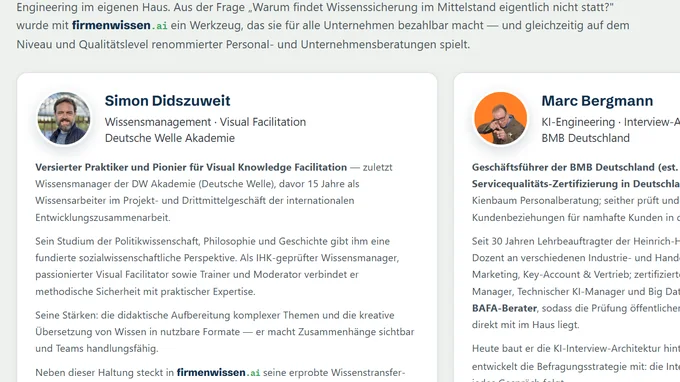Click firmenwissen.ai logo in Simon's card text
This screenshot has height=382, width=680.
pyautogui.click(x=218, y=372)
